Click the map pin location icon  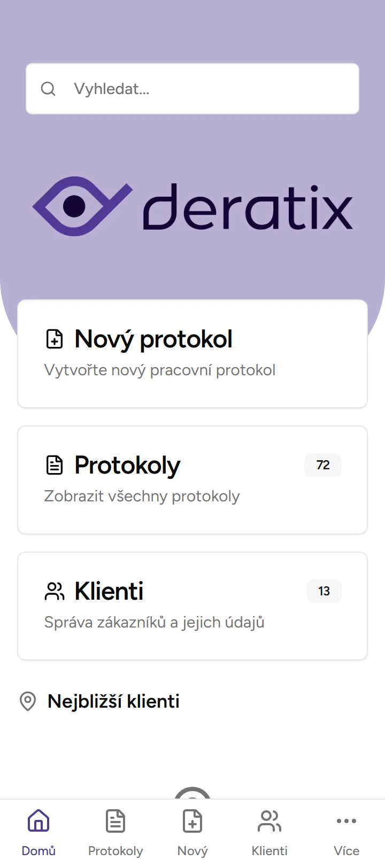coord(28,701)
